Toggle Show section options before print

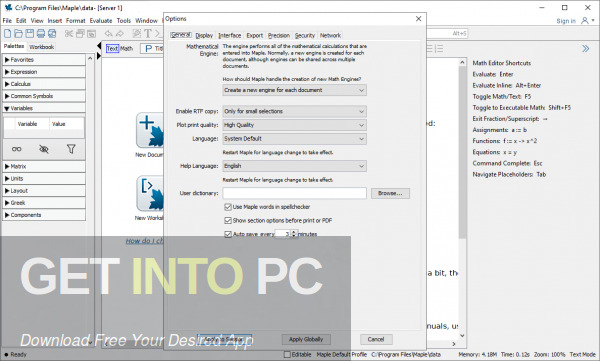pyautogui.click(x=228, y=221)
